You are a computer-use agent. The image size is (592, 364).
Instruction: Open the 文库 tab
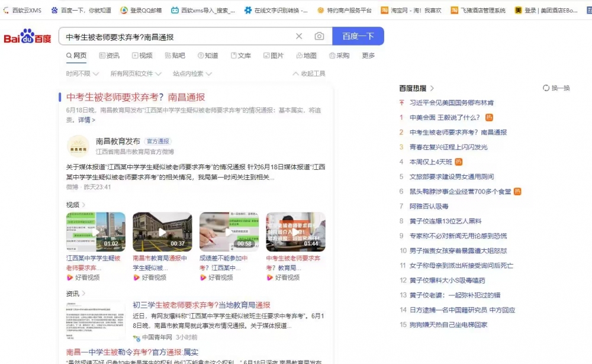pyautogui.click(x=241, y=56)
